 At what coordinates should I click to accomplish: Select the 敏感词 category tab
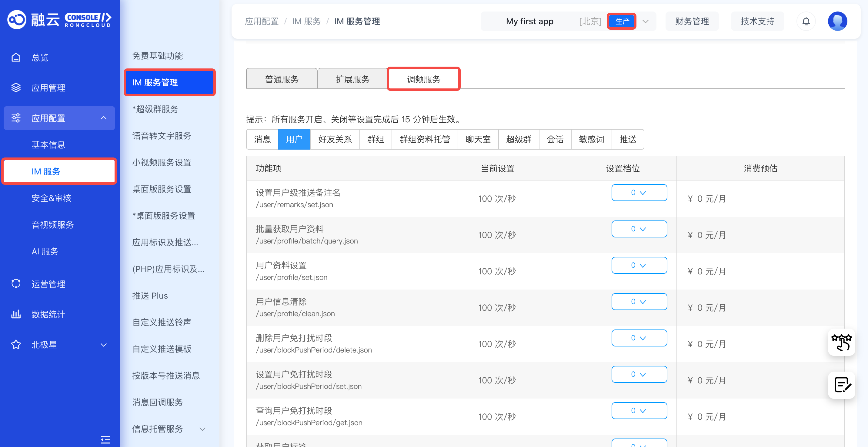point(591,139)
